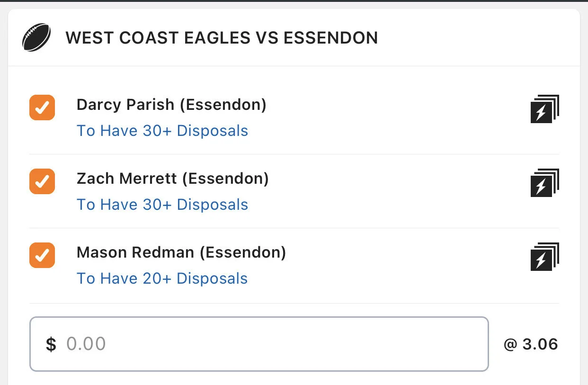Click Mason Redman's lightning stack icon
This screenshot has height=385, width=588.
[x=544, y=257]
